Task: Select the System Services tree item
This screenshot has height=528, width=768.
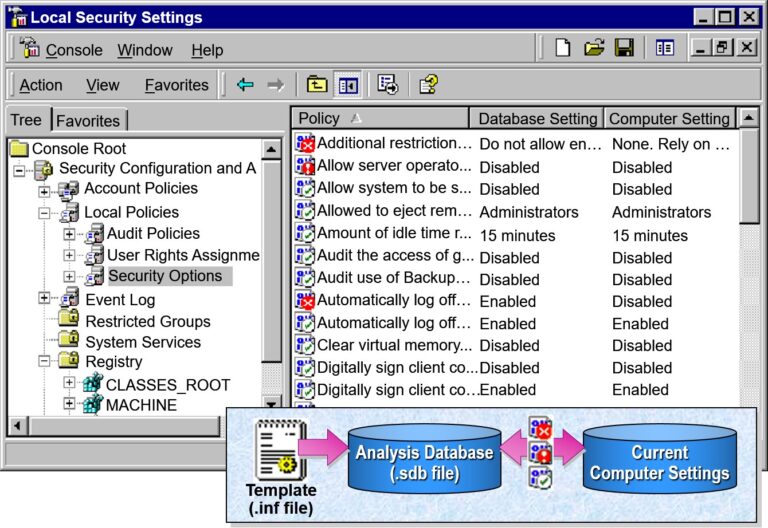Action: (143, 342)
